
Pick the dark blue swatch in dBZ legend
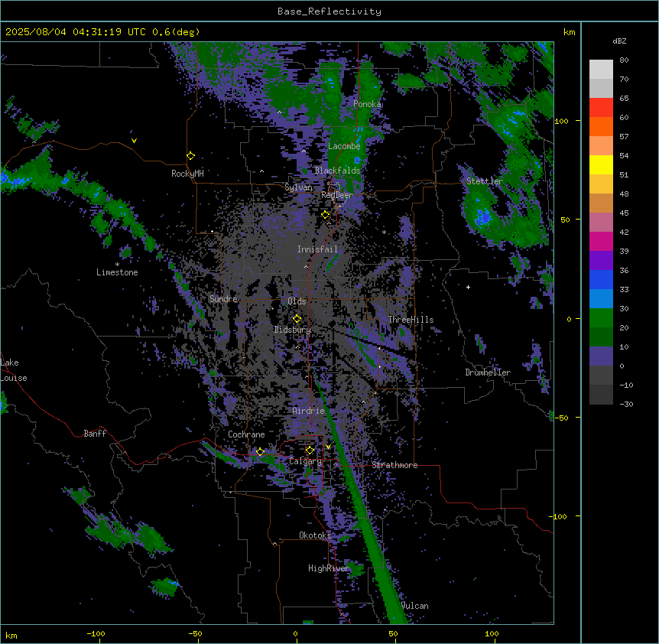pyautogui.click(x=601, y=279)
